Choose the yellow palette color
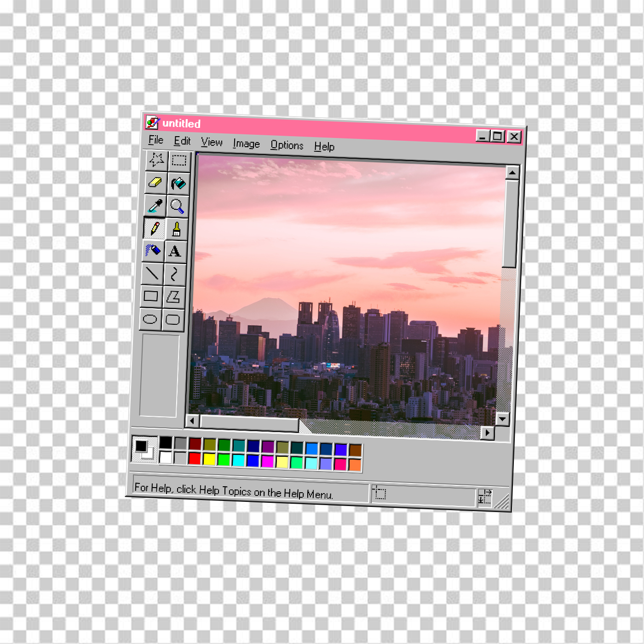The image size is (644, 644). pyautogui.click(x=209, y=459)
